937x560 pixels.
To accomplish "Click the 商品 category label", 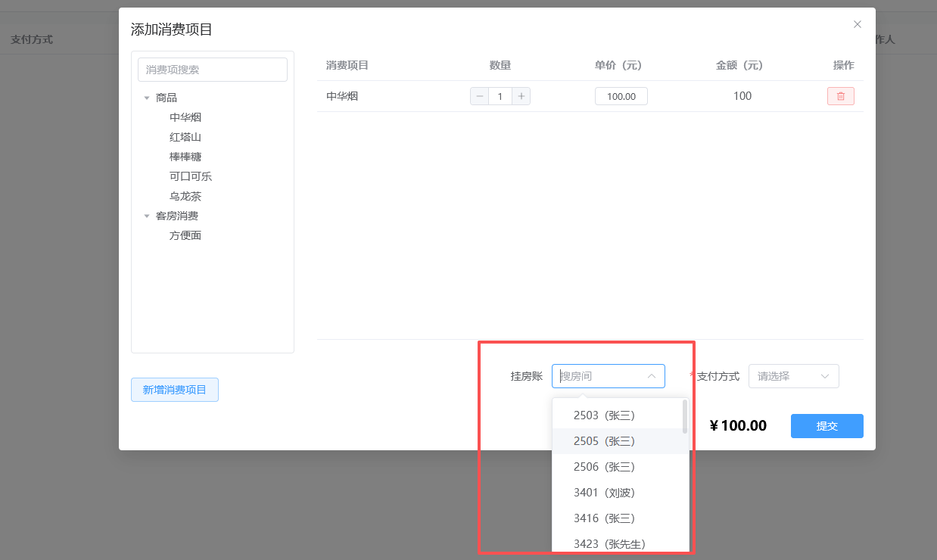I will [x=167, y=98].
